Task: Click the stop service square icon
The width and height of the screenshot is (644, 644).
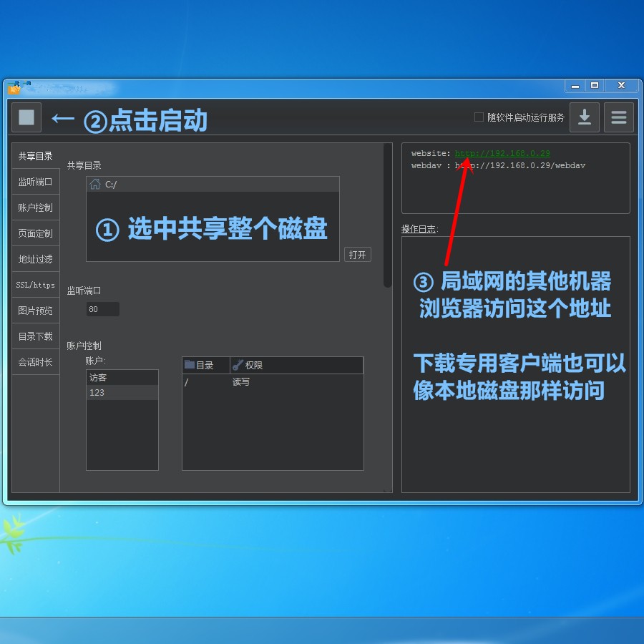Action: (x=26, y=117)
